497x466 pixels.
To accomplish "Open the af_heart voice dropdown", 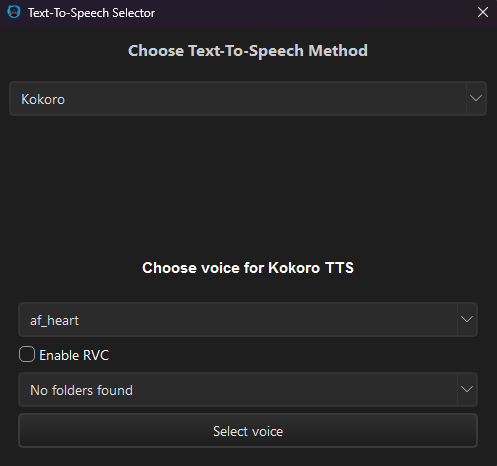I will pyautogui.click(x=248, y=320).
